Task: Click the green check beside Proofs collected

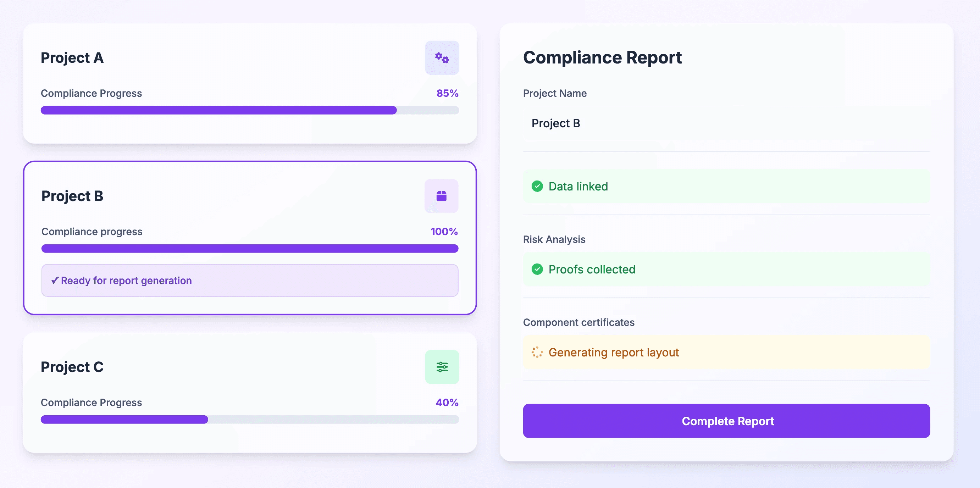Action: 537,269
